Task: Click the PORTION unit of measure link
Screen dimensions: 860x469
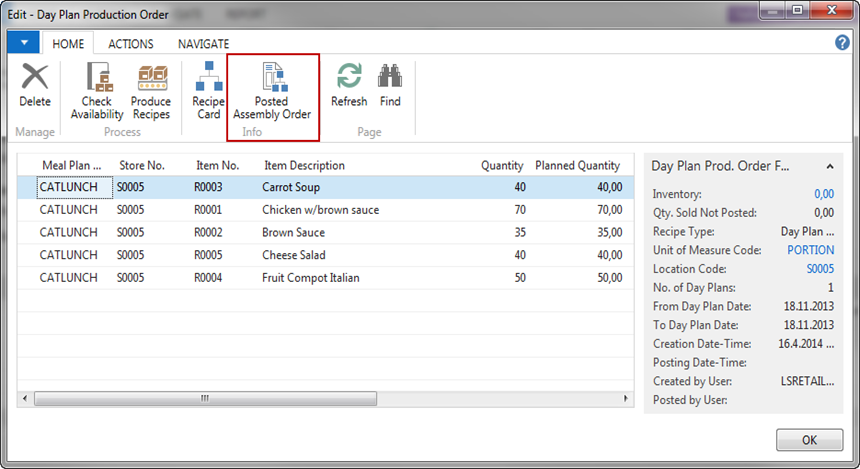Action: coord(810,250)
